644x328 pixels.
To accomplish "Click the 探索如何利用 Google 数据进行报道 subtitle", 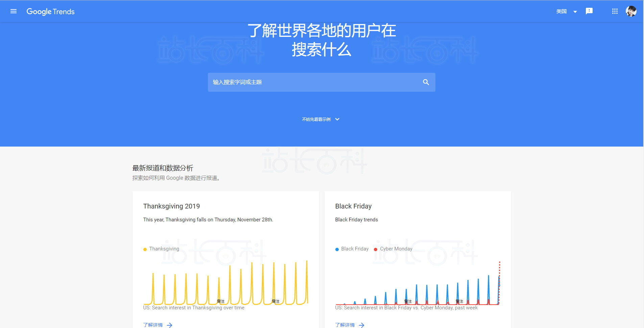I will coord(176,178).
